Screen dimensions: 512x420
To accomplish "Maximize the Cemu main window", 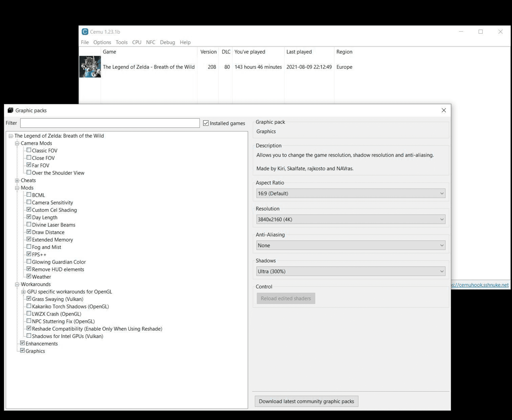I will (480, 32).
